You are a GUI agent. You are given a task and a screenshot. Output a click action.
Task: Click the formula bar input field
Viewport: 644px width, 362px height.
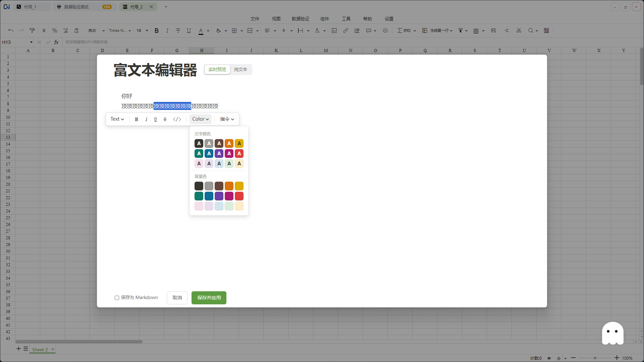click(352, 42)
